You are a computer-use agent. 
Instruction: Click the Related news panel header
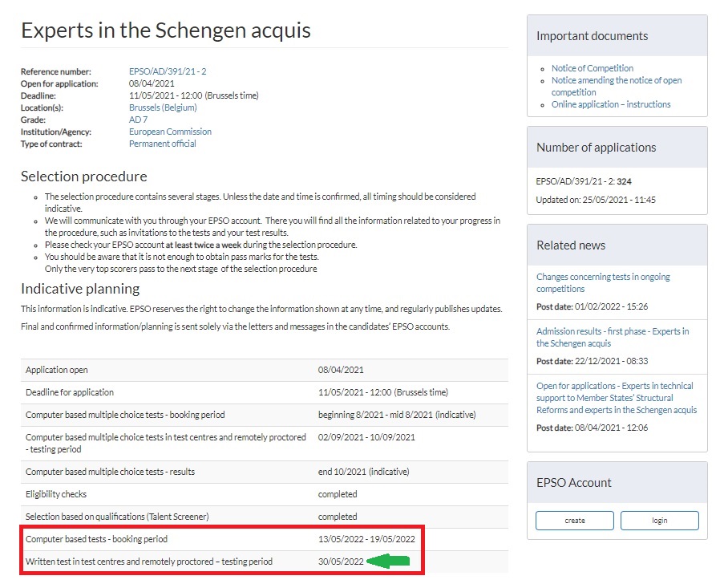tap(571, 245)
